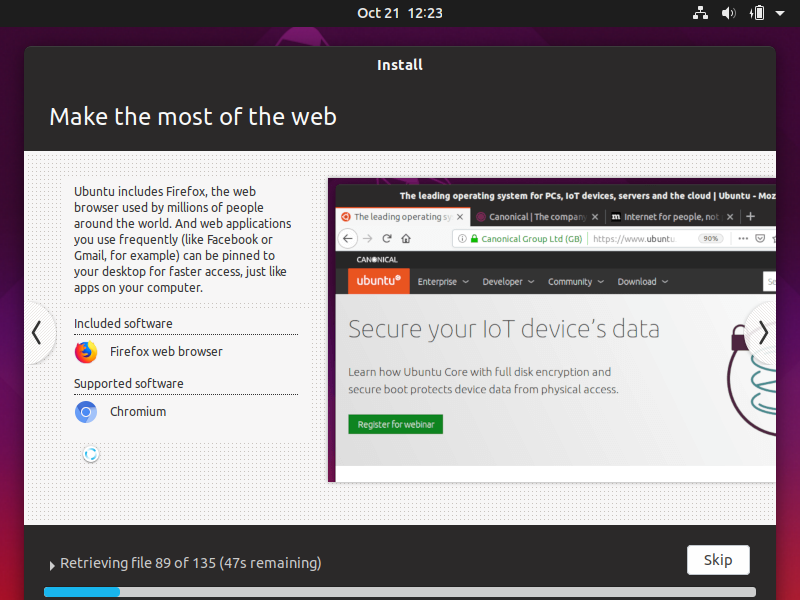This screenshot has width=800, height=600.
Task: Click the 'Canonical Group Ltd (GB)' identity label
Action: pos(532,239)
